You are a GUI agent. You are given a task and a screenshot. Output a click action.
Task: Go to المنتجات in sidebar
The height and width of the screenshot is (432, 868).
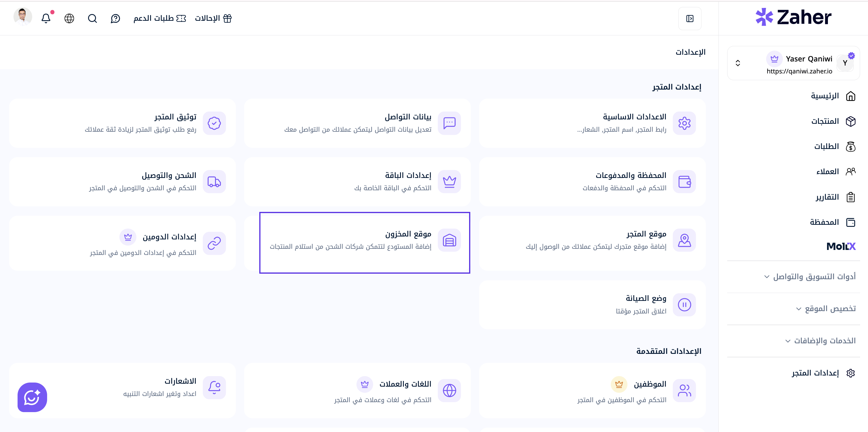click(x=833, y=121)
